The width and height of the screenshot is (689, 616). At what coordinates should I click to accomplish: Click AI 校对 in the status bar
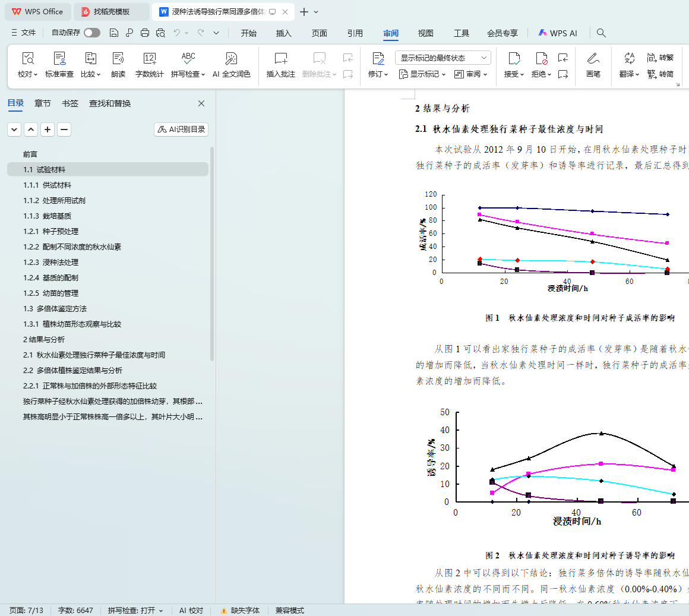click(191, 610)
